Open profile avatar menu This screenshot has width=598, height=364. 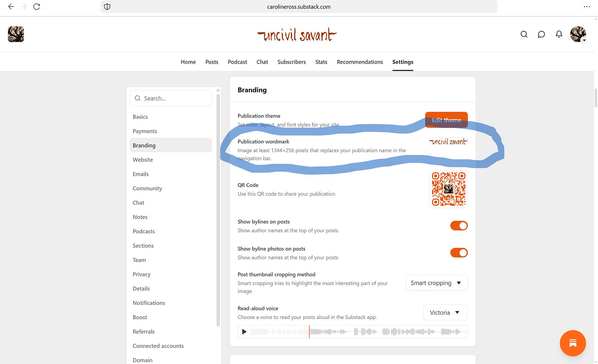point(578,34)
